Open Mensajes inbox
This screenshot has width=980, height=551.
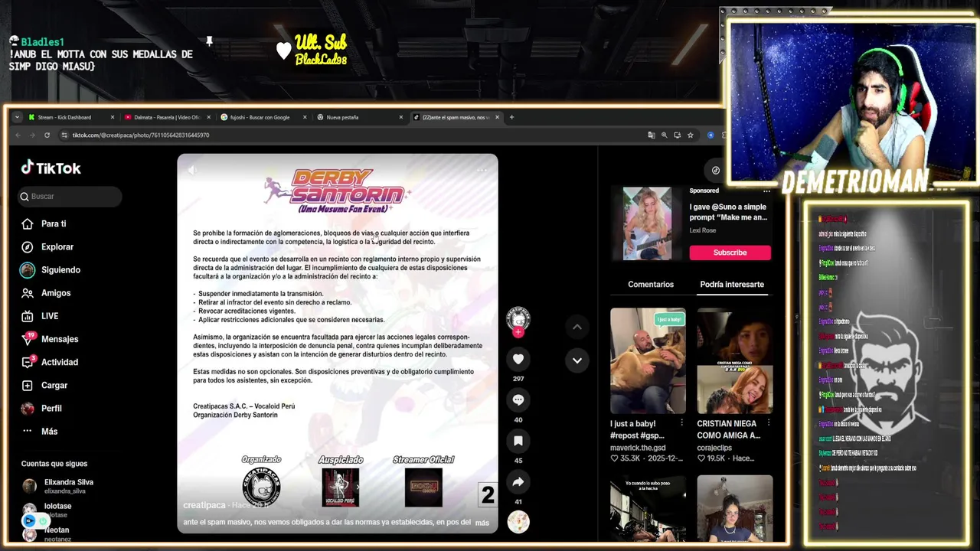pyautogui.click(x=60, y=339)
